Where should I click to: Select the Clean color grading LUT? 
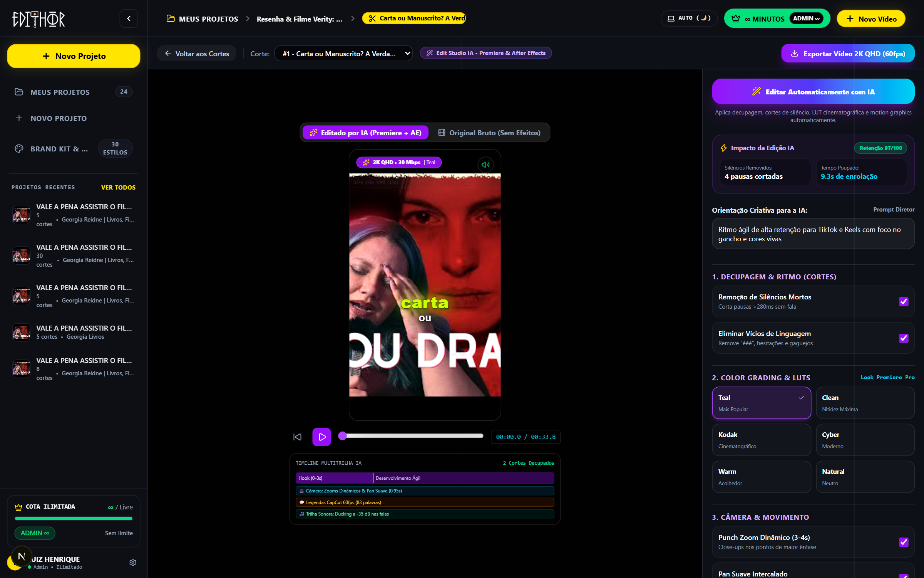[x=865, y=403]
